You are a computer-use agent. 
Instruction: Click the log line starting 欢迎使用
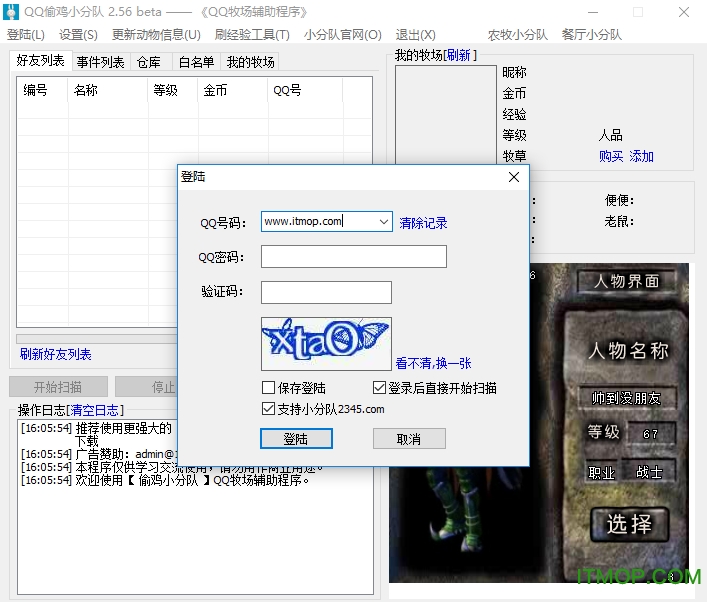pos(165,480)
